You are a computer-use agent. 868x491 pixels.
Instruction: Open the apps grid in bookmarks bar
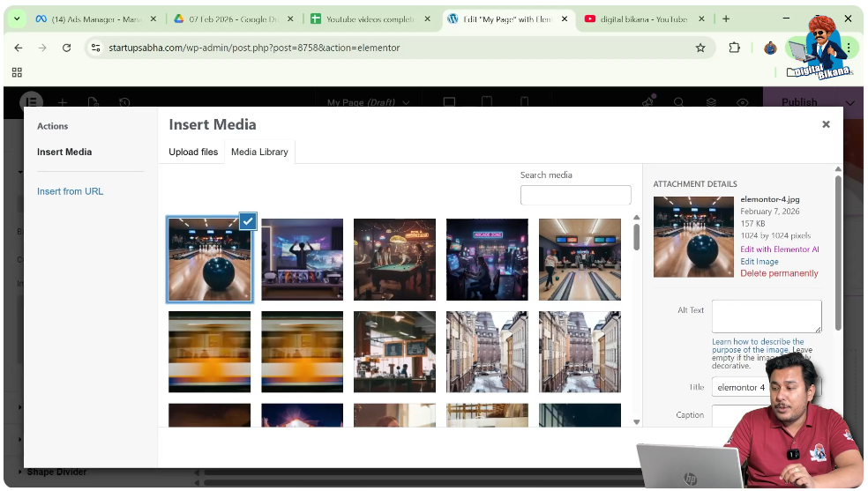17,72
